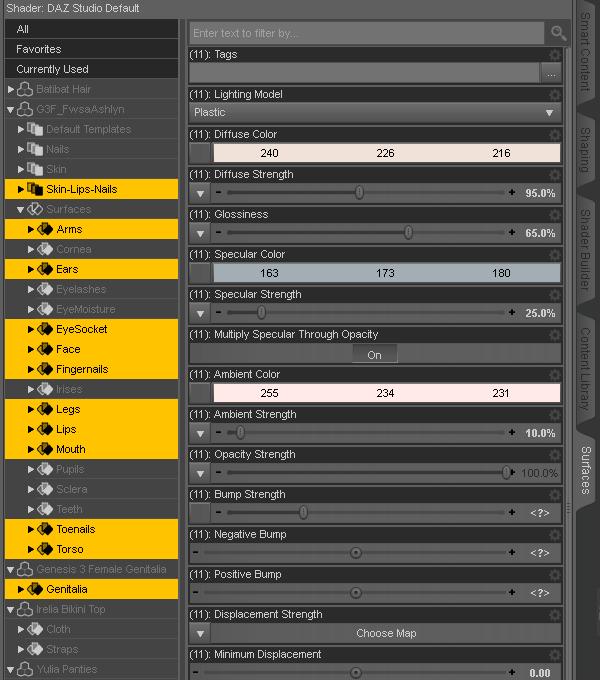Click the Diffuse Color map thumbnail box

200,153
